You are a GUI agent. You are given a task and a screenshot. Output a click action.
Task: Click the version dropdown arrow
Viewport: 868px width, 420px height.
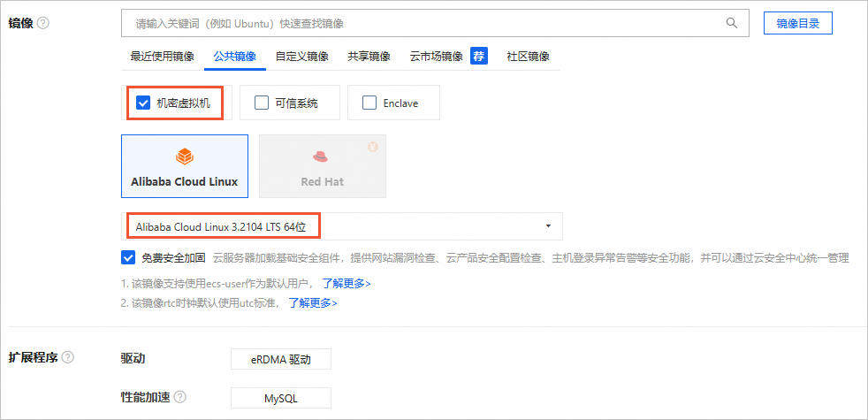click(x=549, y=226)
